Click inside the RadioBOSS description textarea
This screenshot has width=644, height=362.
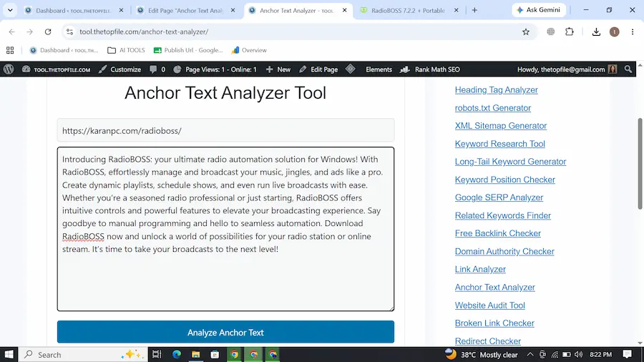(225, 229)
